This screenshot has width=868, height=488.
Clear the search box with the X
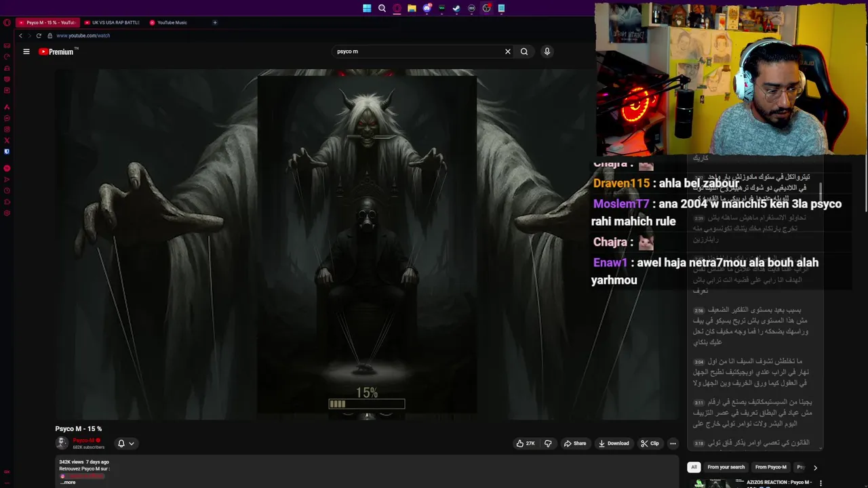(507, 52)
